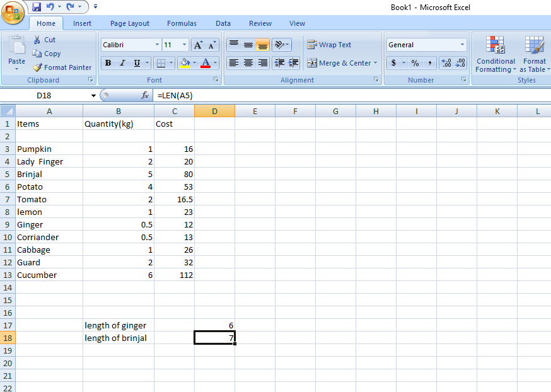Decrease decimal places
This screenshot has height=392, width=551.
tap(460, 63)
